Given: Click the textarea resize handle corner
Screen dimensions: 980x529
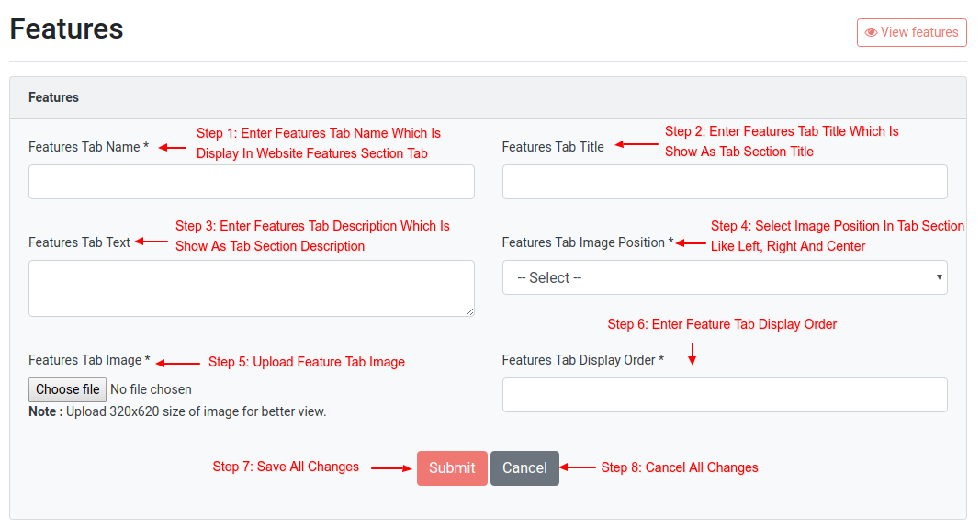Looking at the screenshot, I should (x=469, y=311).
